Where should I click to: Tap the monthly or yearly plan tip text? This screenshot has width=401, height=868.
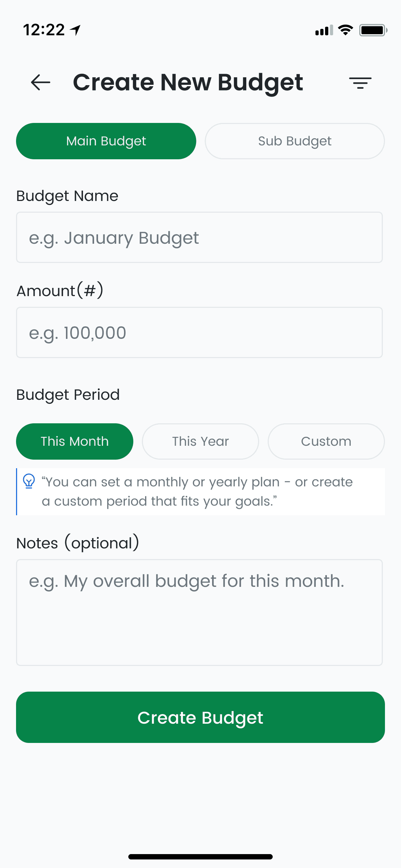(x=197, y=491)
